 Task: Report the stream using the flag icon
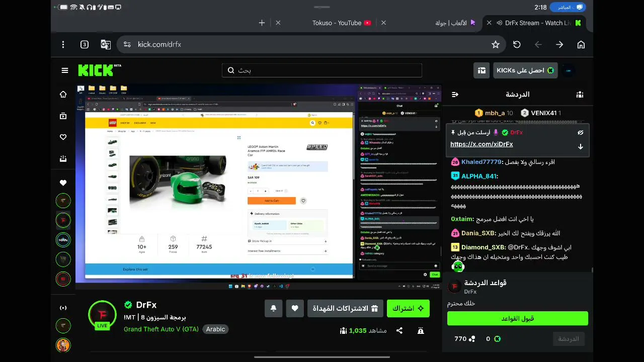(x=421, y=330)
